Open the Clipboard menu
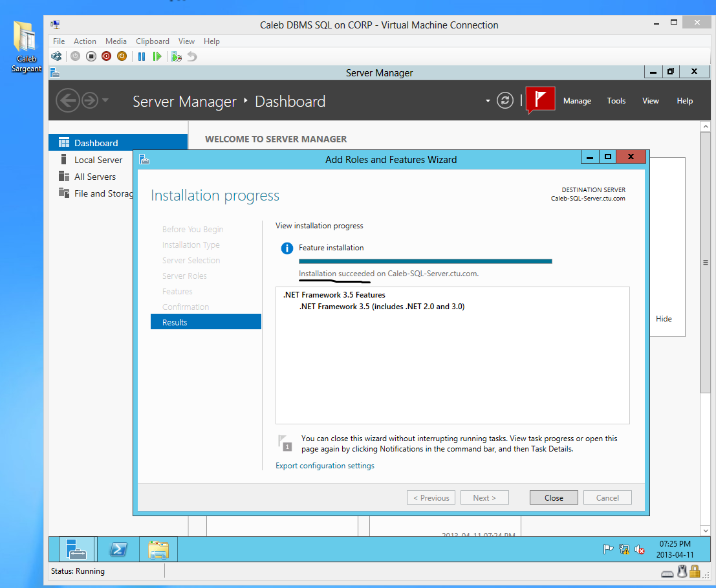This screenshot has height=588, width=716. click(153, 41)
